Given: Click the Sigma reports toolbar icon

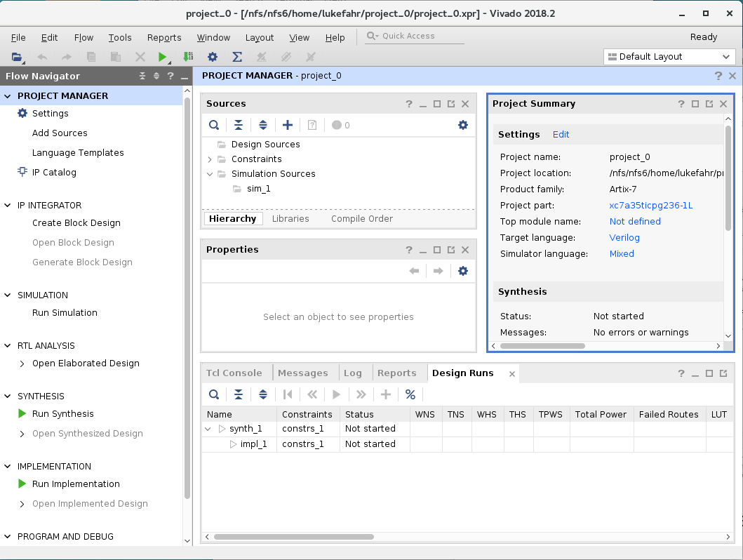Looking at the screenshot, I should pyautogui.click(x=237, y=57).
